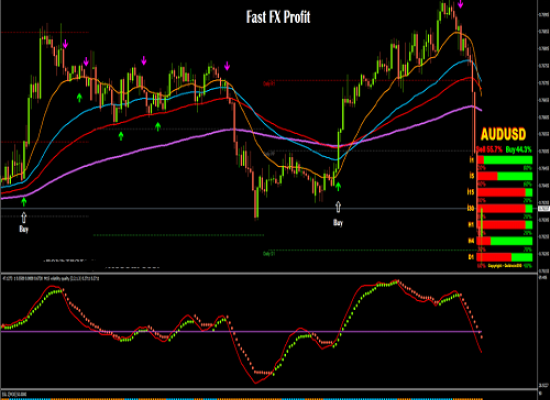Click the leftmost magenta down arrow
550x400 pixels.
tap(65, 44)
